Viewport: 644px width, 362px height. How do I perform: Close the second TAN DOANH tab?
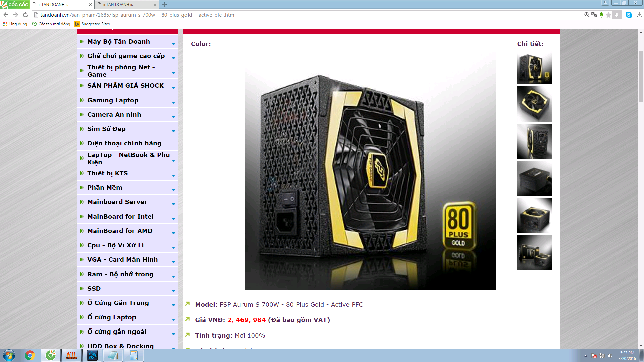pos(155,5)
